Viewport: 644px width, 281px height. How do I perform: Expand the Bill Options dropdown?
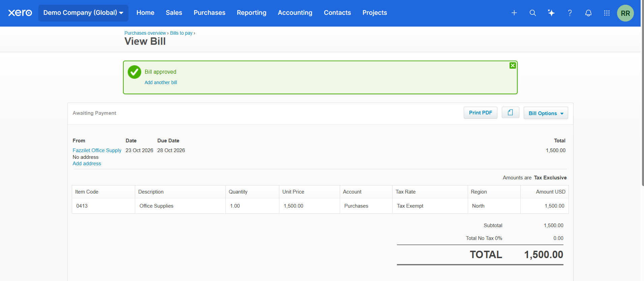pyautogui.click(x=546, y=113)
